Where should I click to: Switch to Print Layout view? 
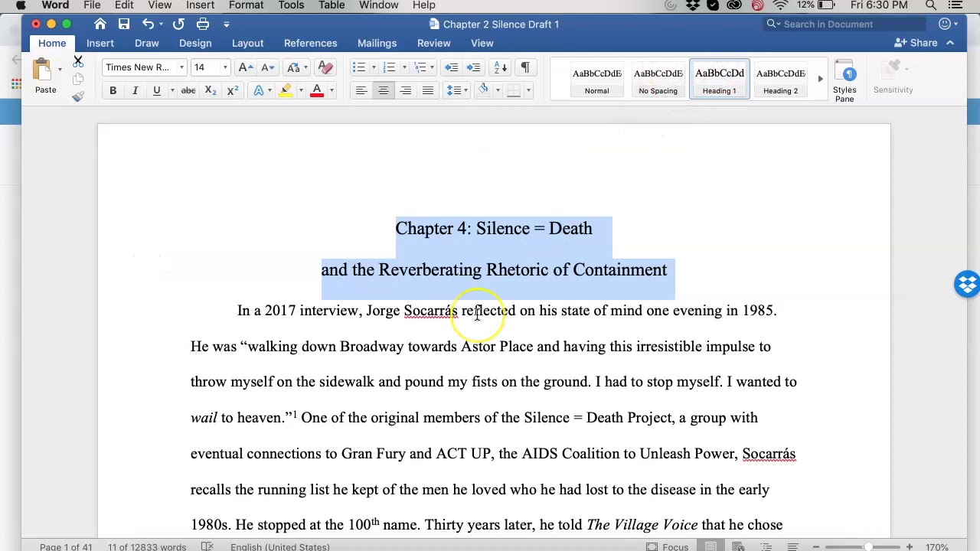click(711, 546)
